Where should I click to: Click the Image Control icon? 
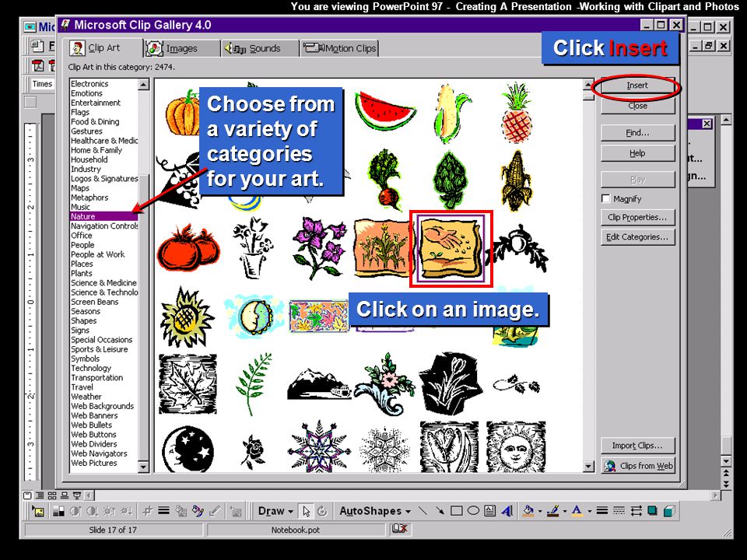click(58, 512)
